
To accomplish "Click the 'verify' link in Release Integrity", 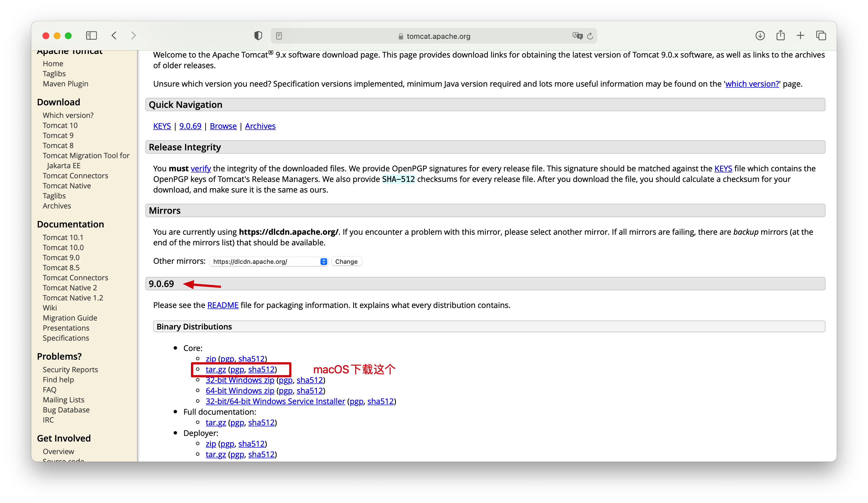I will pyautogui.click(x=201, y=168).
